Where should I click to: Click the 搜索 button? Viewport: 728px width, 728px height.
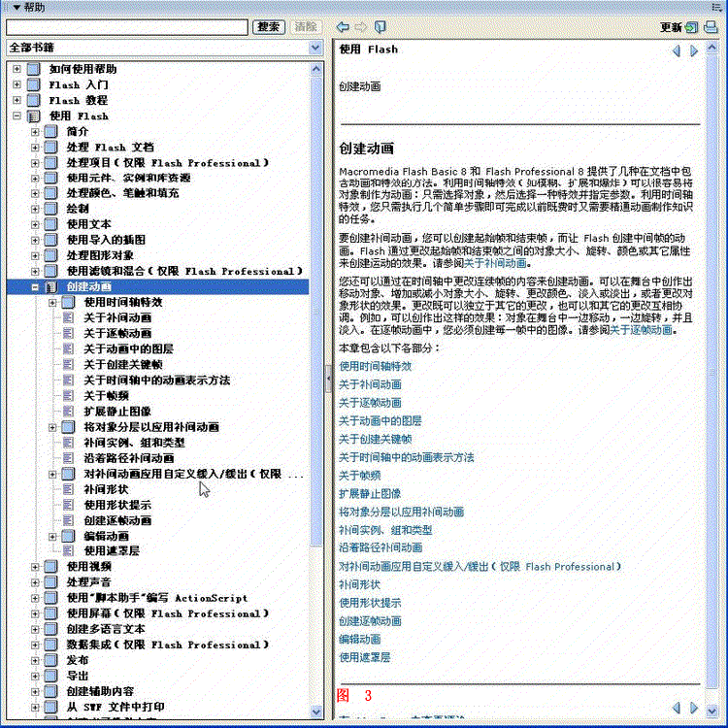268,27
